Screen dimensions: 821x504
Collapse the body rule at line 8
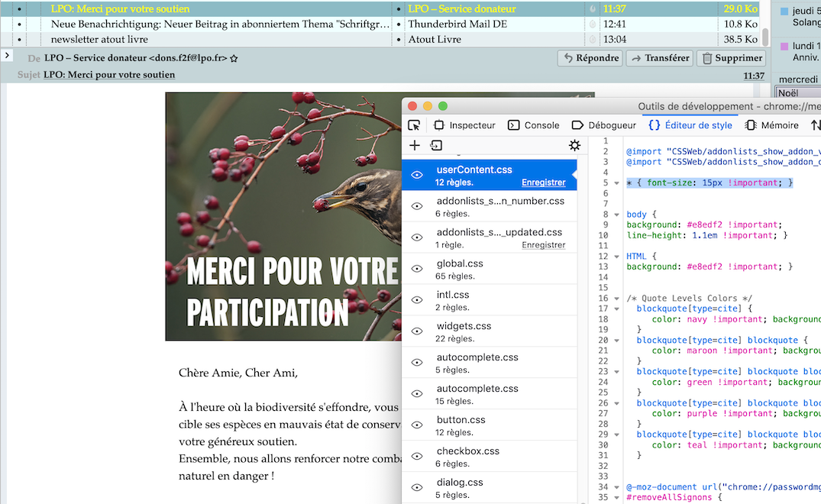click(617, 215)
